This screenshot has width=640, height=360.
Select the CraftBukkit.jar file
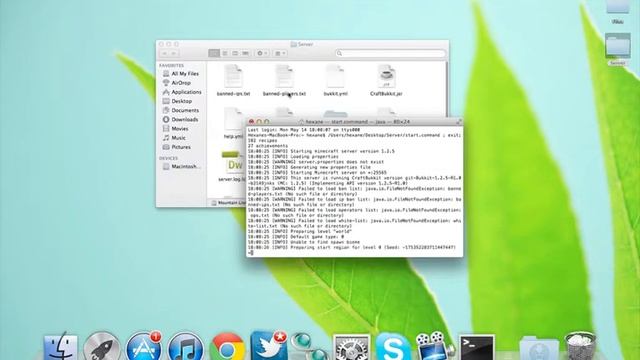[x=386, y=80]
